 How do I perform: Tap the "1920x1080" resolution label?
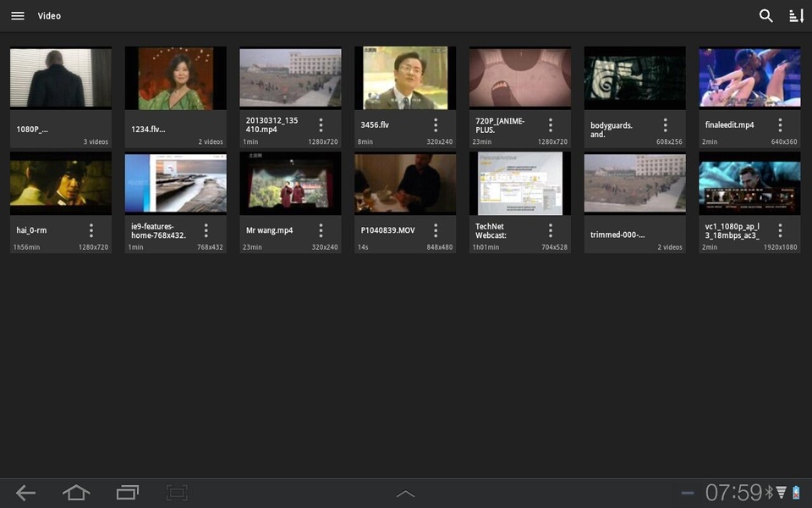781,247
